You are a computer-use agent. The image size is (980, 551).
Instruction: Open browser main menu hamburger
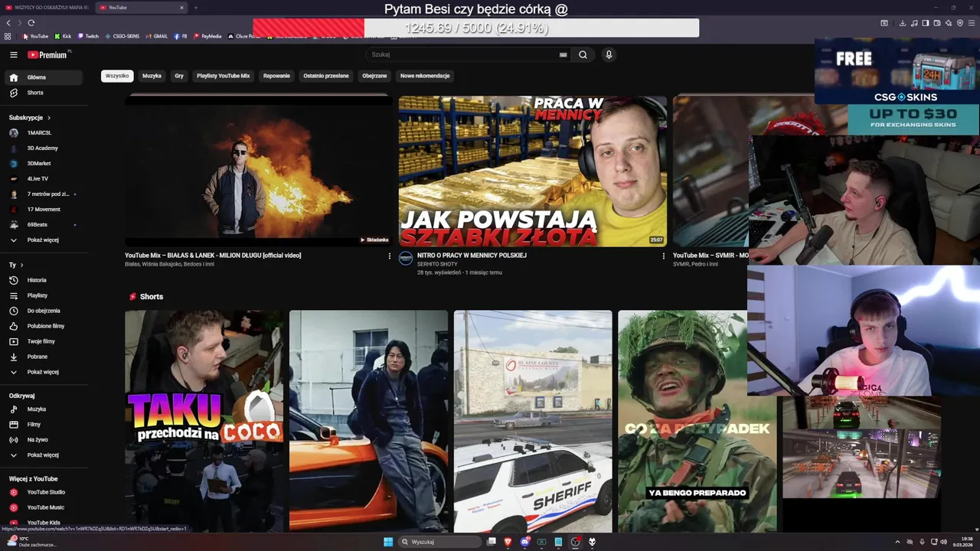972,23
